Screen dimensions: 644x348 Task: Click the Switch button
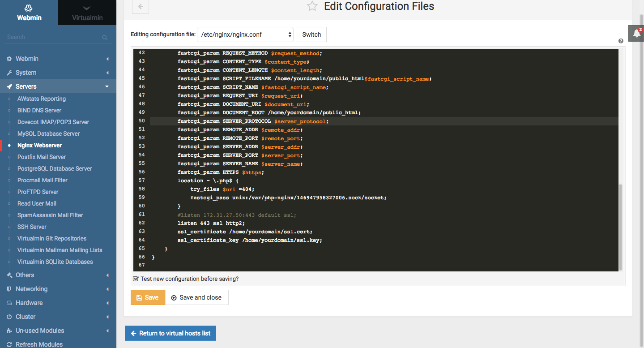[x=311, y=34]
